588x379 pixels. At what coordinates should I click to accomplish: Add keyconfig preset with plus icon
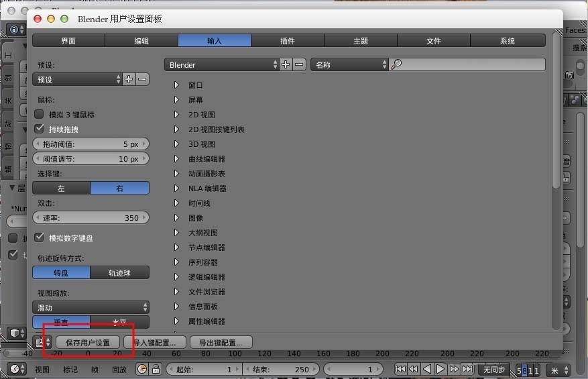(x=286, y=64)
